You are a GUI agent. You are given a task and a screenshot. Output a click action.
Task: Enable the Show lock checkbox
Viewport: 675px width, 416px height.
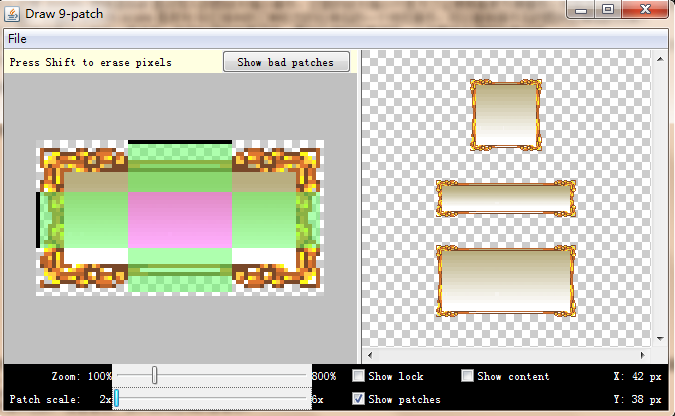pos(359,377)
